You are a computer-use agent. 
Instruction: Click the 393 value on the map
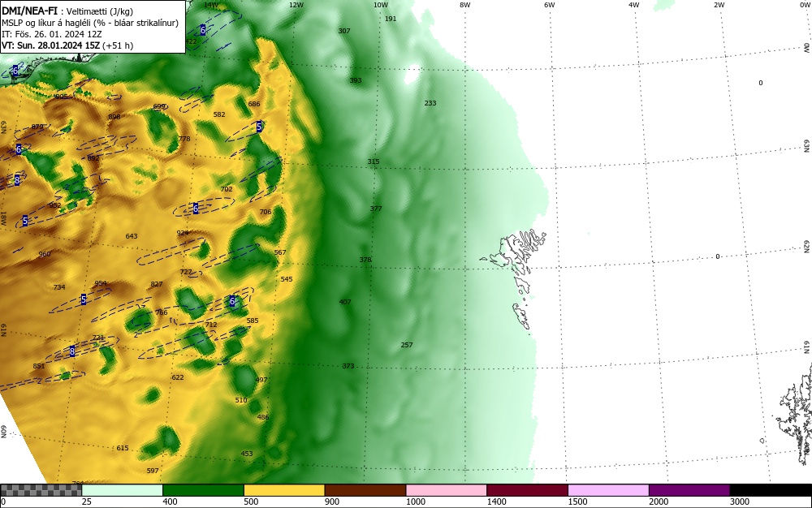coord(356,80)
